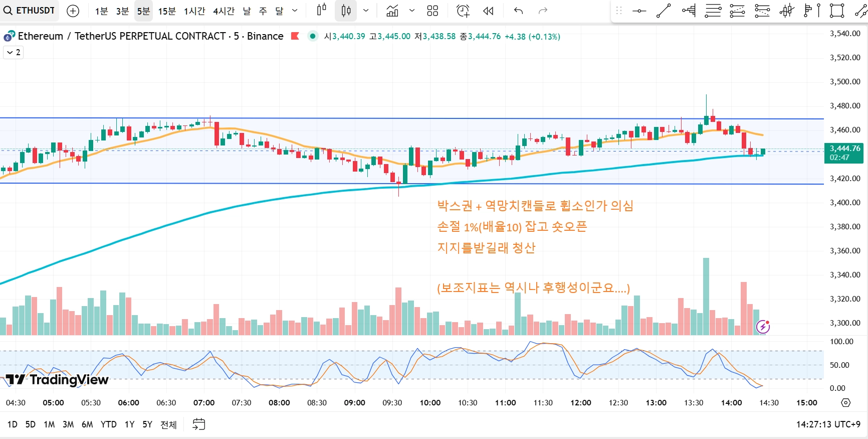
Task: Select the 날 daily interval
Action: 247,11
